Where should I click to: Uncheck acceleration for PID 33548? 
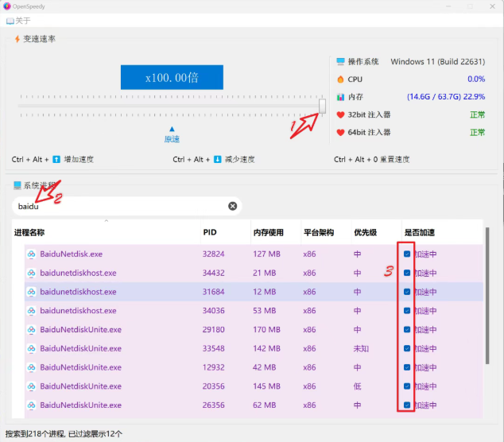point(407,348)
